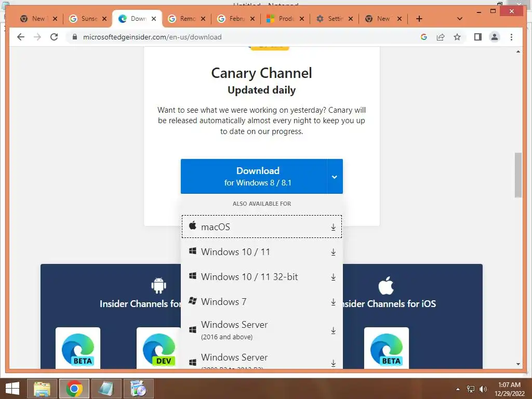Switch to the February Google tab
Screen dimensions: 532x399
tap(235, 19)
